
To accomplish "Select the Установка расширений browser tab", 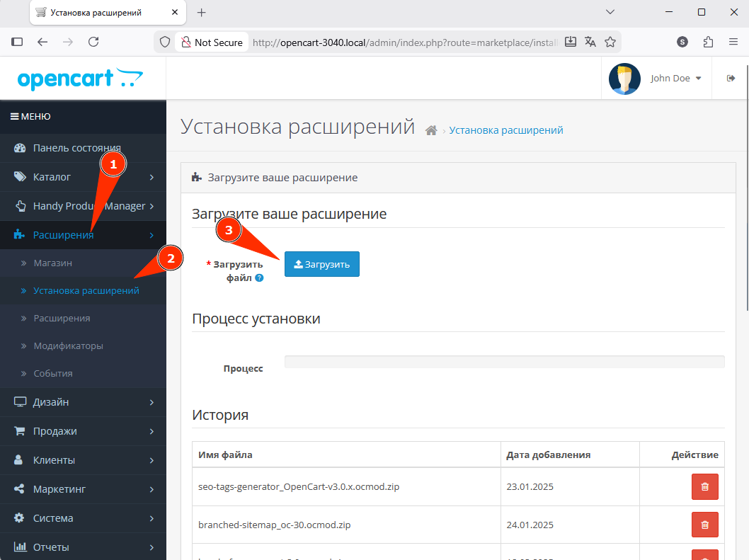I will (108, 13).
